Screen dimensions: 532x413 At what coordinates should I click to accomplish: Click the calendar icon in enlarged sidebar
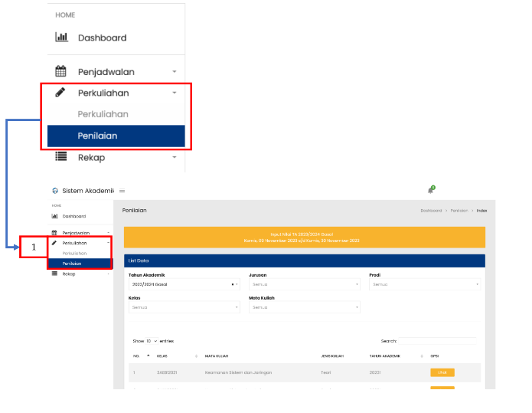click(61, 71)
